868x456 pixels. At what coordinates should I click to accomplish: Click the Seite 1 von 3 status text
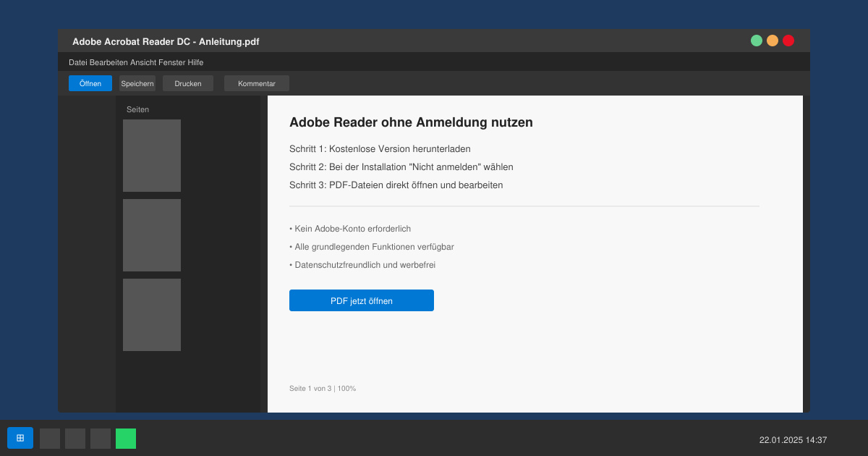pyautogui.click(x=323, y=389)
